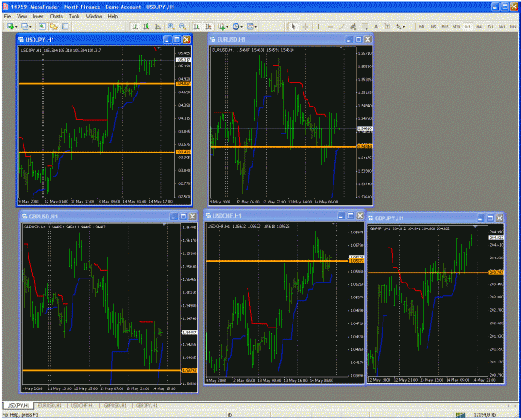Toggle the Terminal panel icon

tap(65, 27)
